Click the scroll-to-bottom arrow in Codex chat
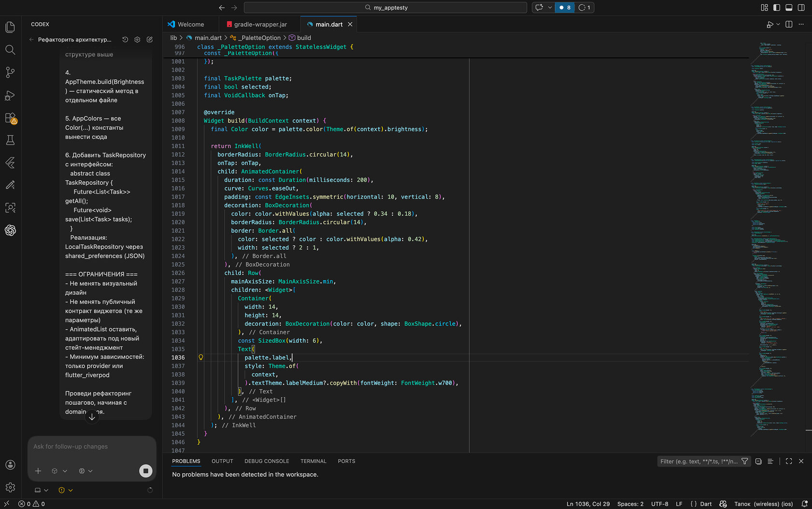Screen dimensions: 812x509 (x=92, y=417)
